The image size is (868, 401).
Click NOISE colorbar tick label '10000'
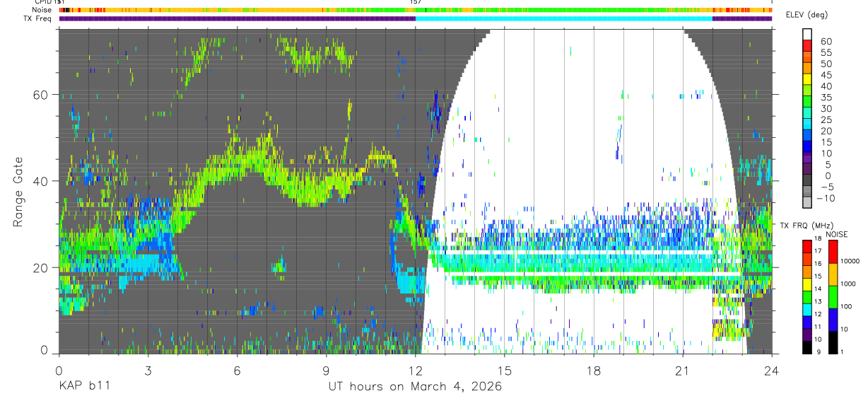click(850, 260)
